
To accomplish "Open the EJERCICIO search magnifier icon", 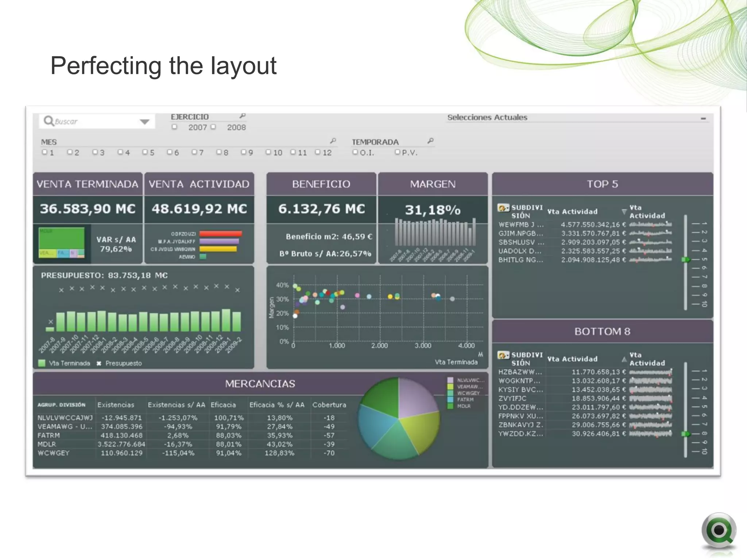I will pos(243,116).
